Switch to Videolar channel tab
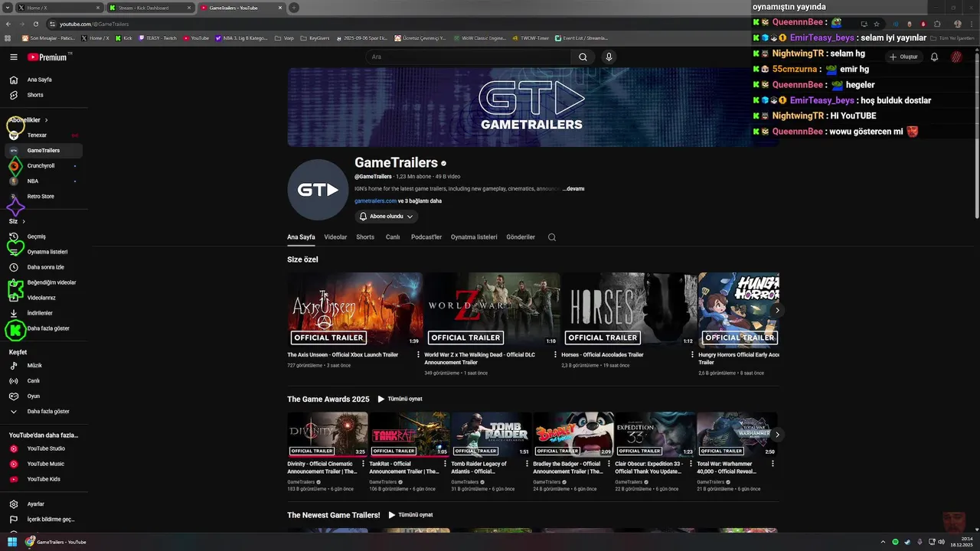980x551 pixels. pos(335,237)
